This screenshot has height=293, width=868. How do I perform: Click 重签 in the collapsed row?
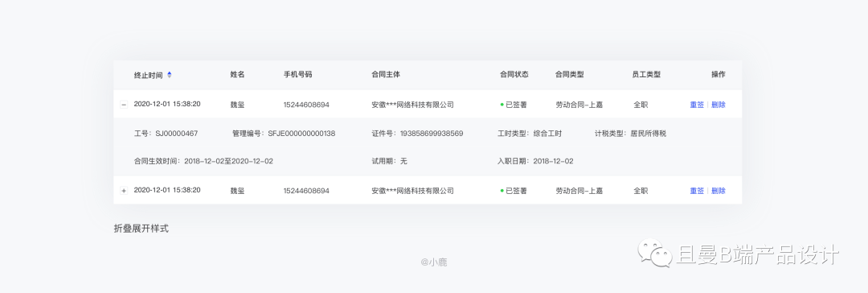click(x=697, y=191)
